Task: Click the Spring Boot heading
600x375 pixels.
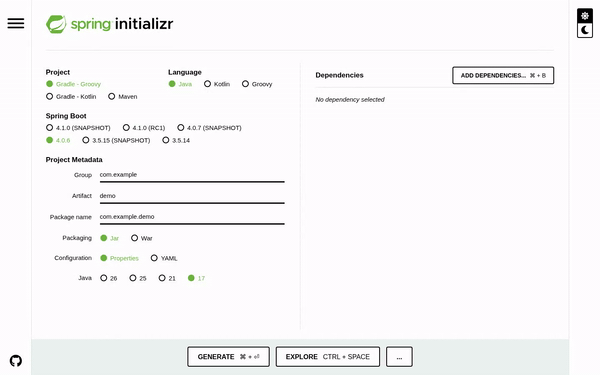Action: coord(66,116)
